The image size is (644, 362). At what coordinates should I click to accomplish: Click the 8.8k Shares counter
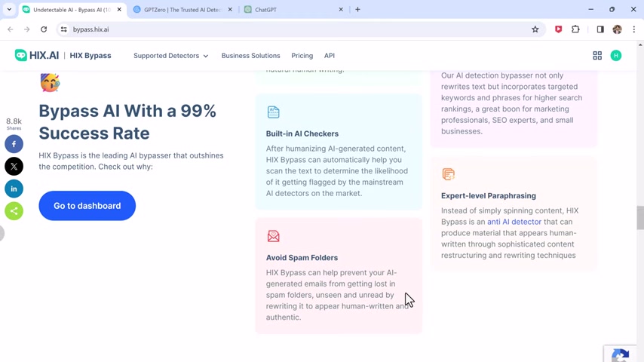14,123
